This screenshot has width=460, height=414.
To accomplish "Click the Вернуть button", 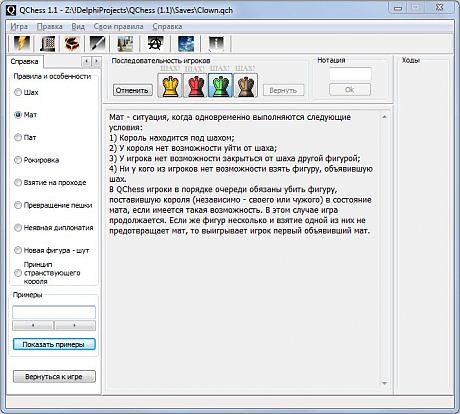I will pos(283,90).
